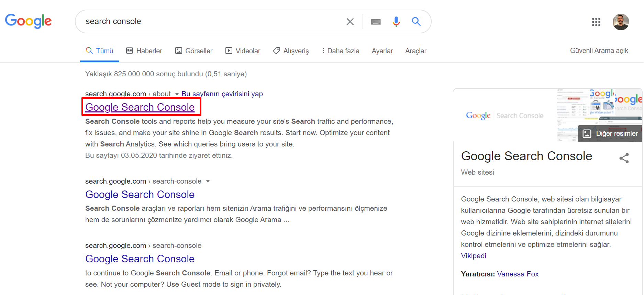Screen dimensions: 644x295
Task: Open the first Google Search Console result
Action: click(140, 107)
